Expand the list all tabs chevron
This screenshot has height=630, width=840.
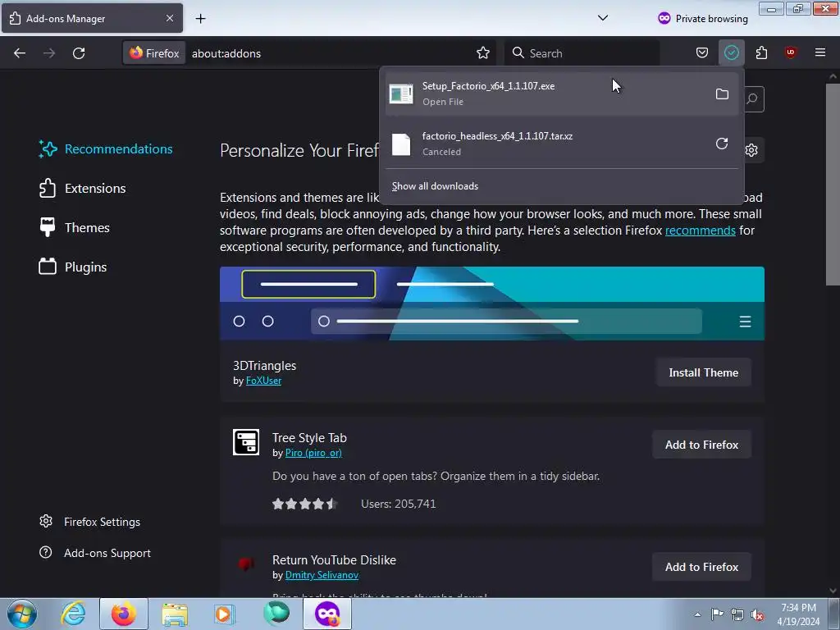[x=603, y=18]
